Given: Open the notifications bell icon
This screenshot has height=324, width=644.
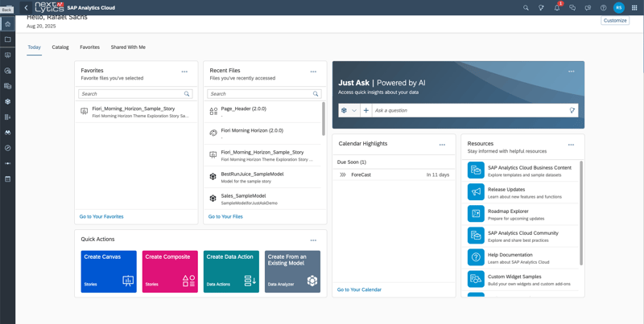Looking at the screenshot, I should coord(557,8).
